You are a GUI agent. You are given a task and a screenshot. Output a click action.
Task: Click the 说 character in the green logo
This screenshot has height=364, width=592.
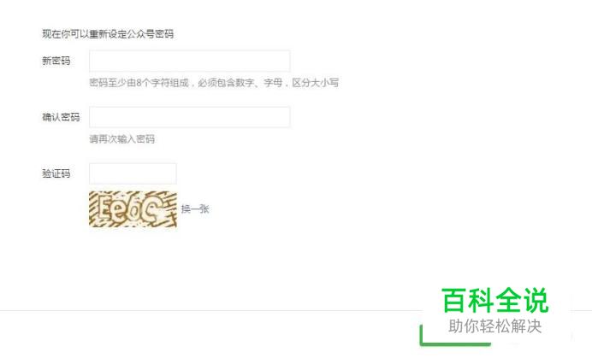coord(536,300)
